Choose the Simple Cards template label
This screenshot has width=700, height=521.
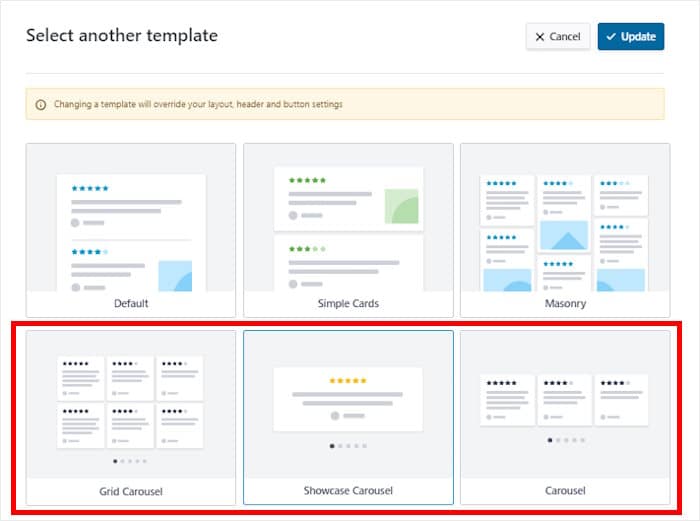348,304
